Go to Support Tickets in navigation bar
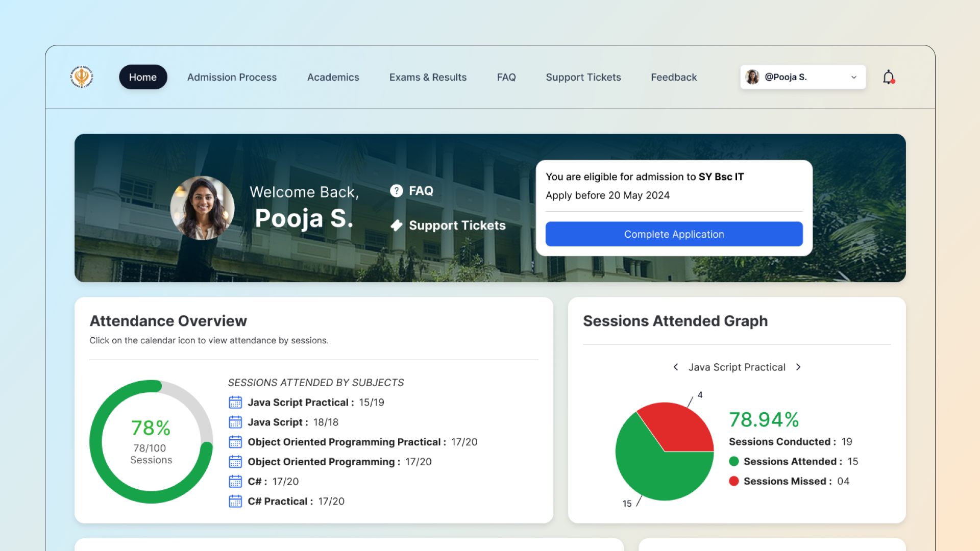 (583, 77)
